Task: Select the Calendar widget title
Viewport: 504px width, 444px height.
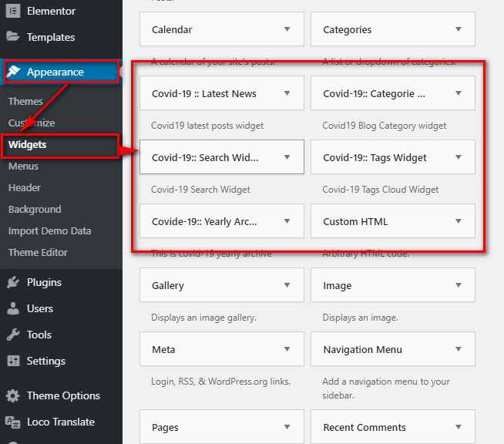Action: tap(172, 29)
